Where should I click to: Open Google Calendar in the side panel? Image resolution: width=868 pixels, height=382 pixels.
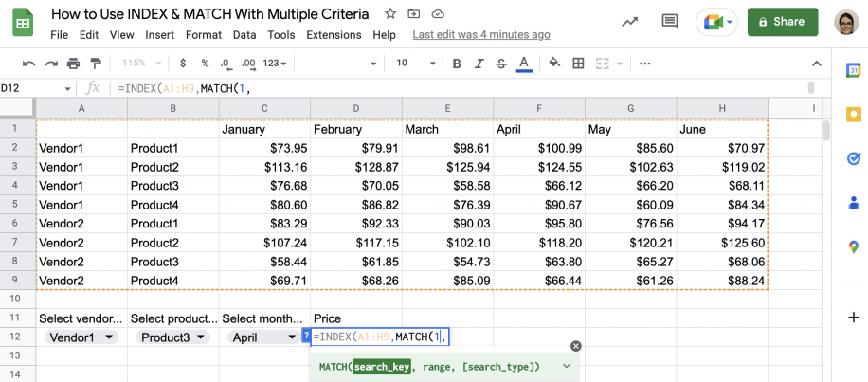tap(853, 70)
